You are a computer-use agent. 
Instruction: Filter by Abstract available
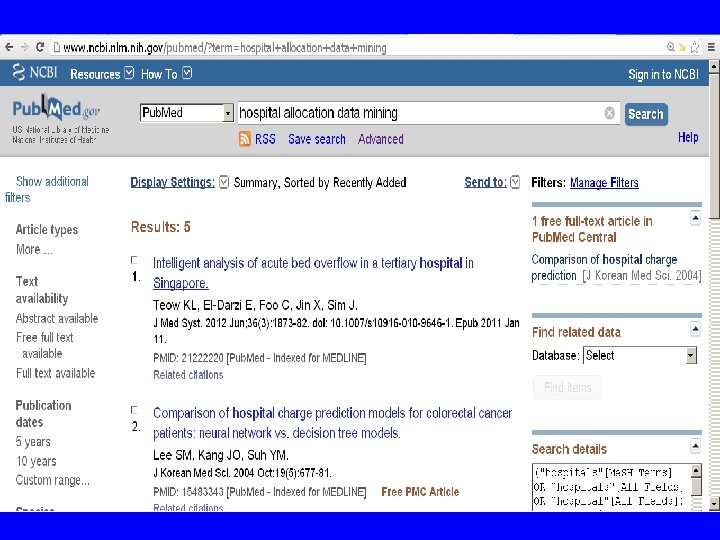pyautogui.click(x=57, y=318)
